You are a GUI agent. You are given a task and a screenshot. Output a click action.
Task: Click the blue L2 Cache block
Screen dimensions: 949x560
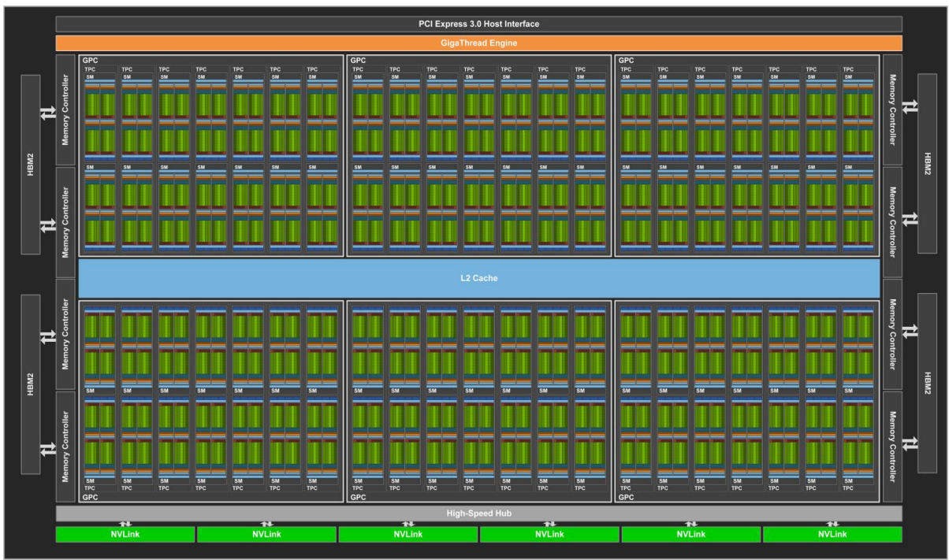click(x=478, y=278)
